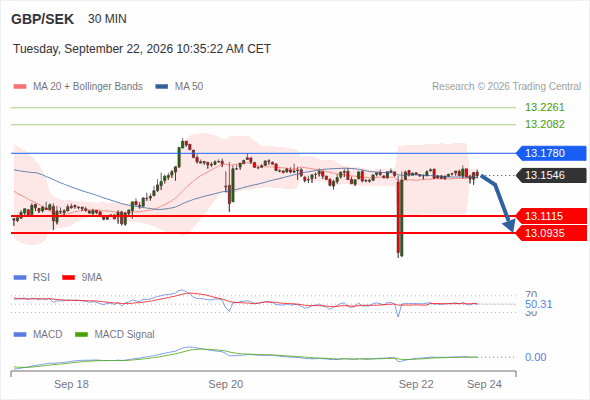
Task: Click the blue MACD legend marker
Action: click(x=20, y=335)
